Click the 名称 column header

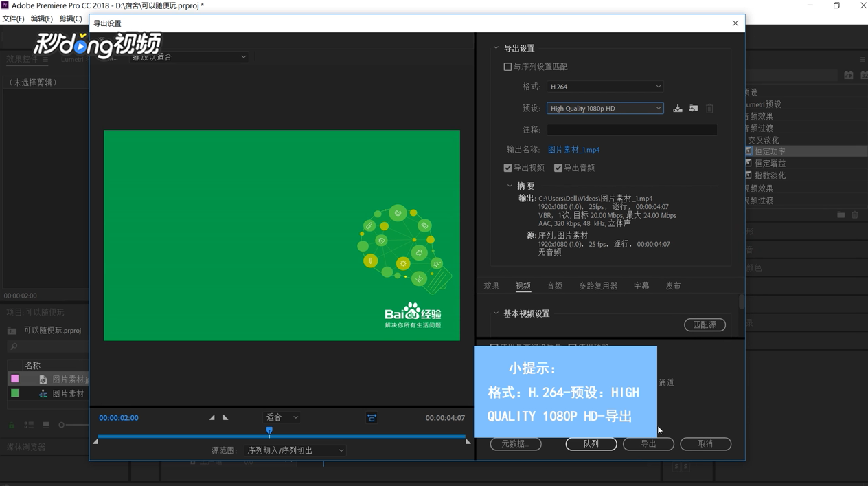[x=33, y=365]
